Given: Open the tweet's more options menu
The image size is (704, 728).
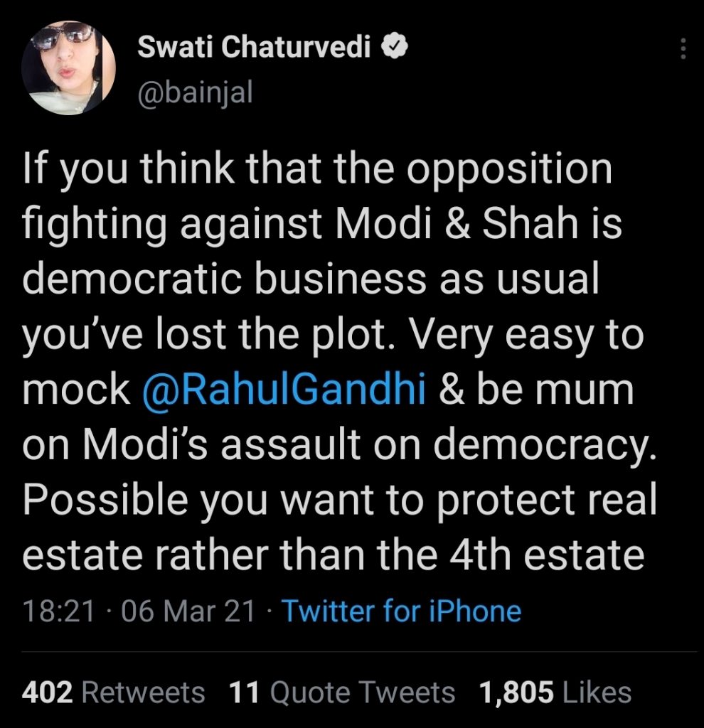Looking at the screenshot, I should [x=683, y=49].
